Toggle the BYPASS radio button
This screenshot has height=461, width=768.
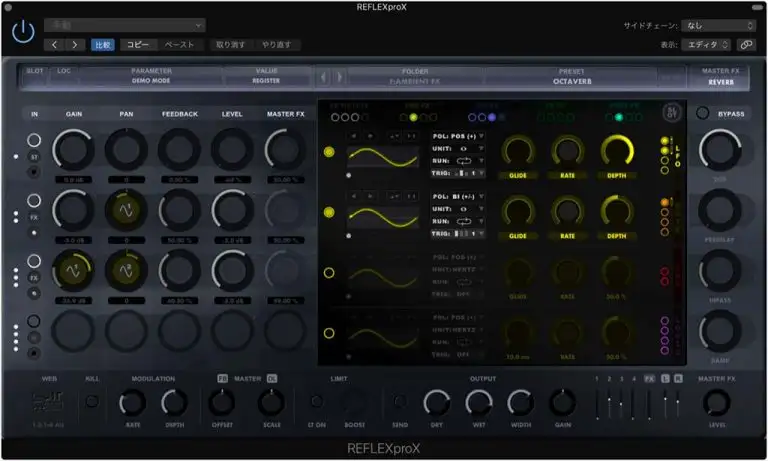pyautogui.click(x=702, y=113)
